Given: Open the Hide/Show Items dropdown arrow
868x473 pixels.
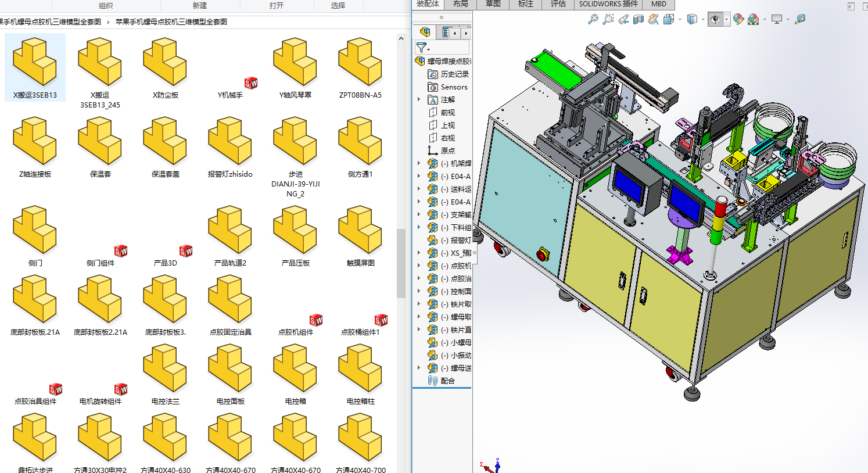Looking at the screenshot, I should 726,20.
